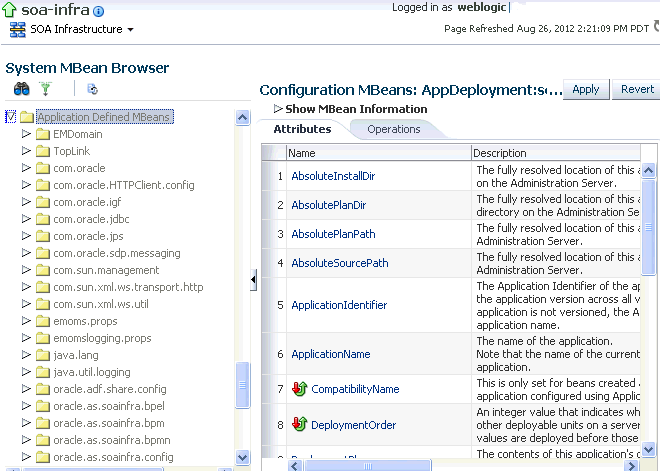Click table horizontal scroll left arrow
660x471 pixels.
pyautogui.click(x=295, y=466)
